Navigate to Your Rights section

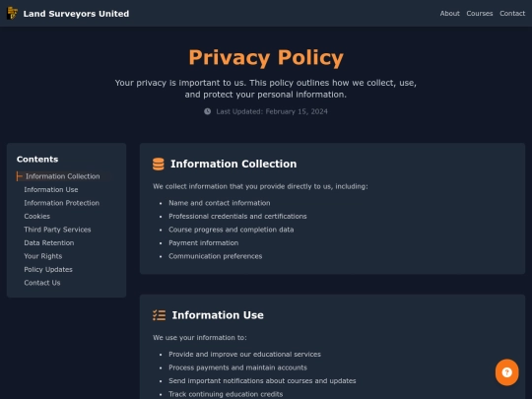pyautogui.click(x=42, y=256)
